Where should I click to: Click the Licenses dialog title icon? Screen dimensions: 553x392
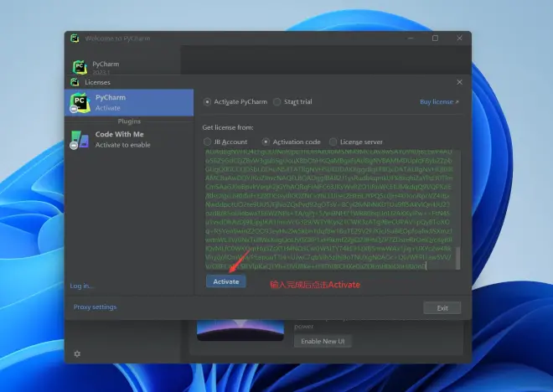[x=75, y=82]
